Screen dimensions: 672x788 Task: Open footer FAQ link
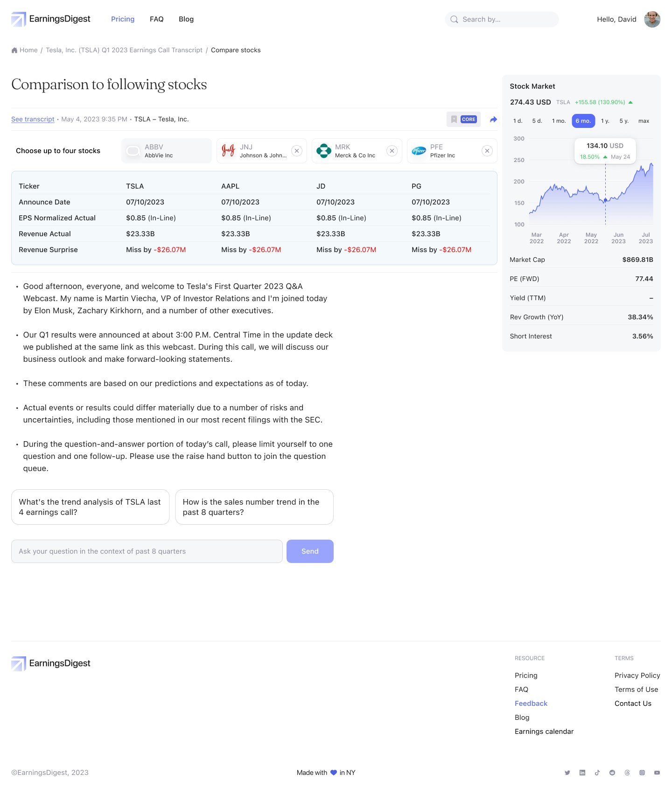click(521, 689)
